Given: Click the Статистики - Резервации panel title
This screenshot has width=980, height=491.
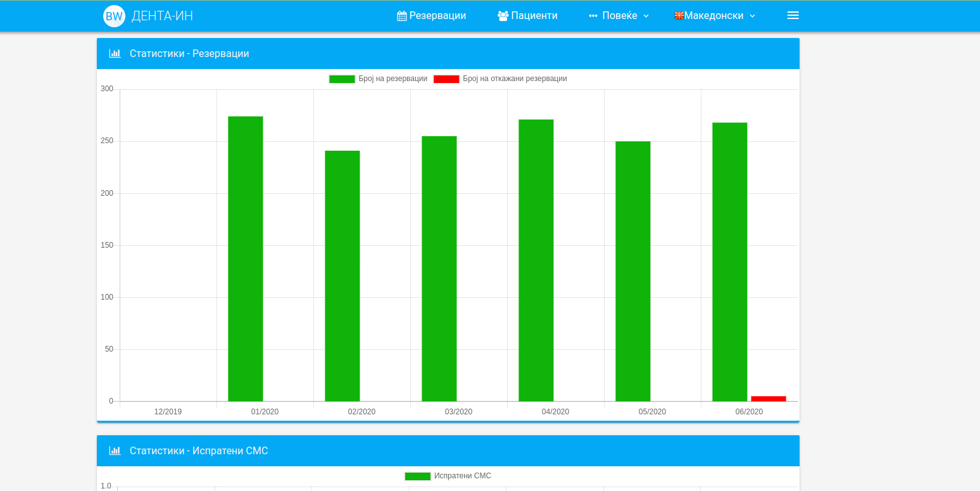Looking at the screenshot, I should (189, 54).
